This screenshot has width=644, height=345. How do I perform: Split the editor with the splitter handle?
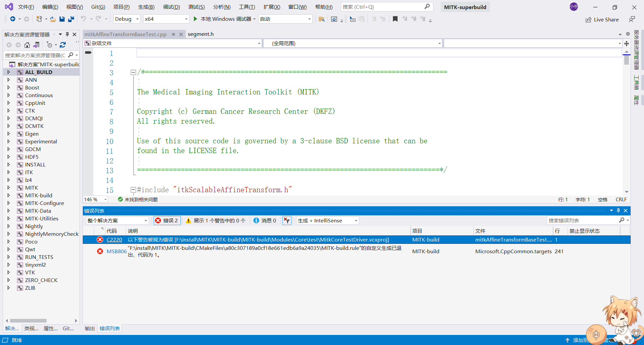[626, 44]
